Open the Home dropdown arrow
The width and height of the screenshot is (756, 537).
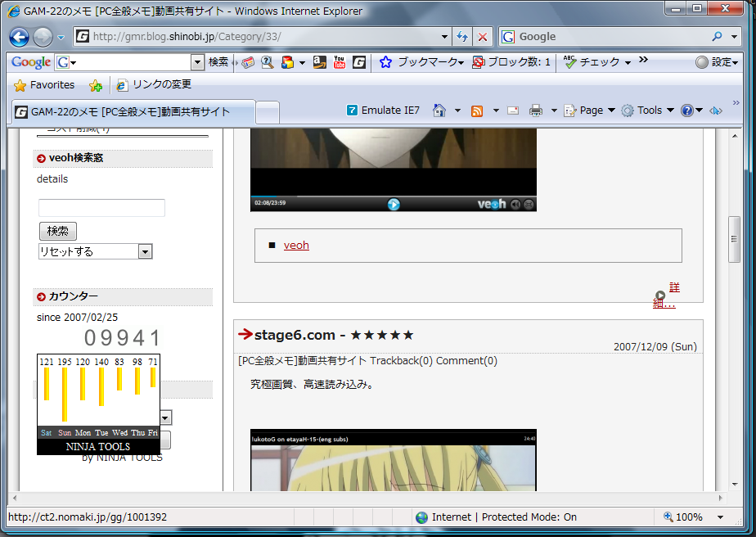click(457, 111)
